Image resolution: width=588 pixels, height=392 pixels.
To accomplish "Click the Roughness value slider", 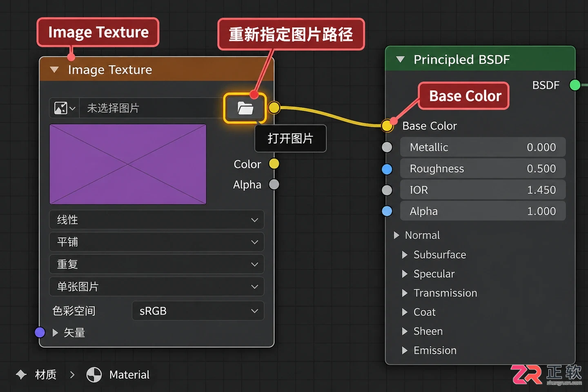I will pyautogui.click(x=483, y=169).
